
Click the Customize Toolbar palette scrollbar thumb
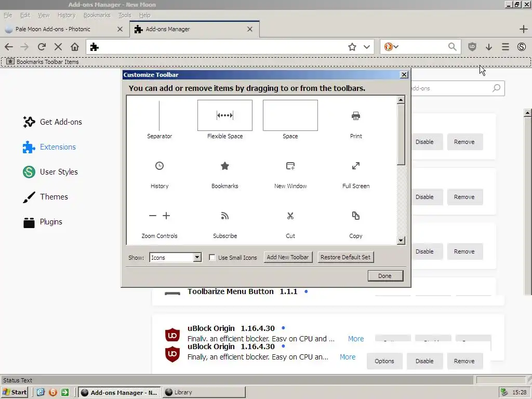tap(401, 135)
